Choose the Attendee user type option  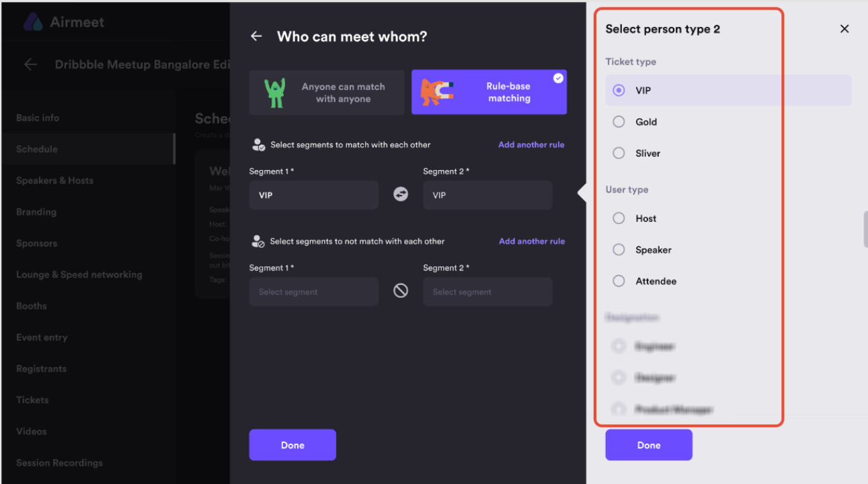click(x=619, y=281)
